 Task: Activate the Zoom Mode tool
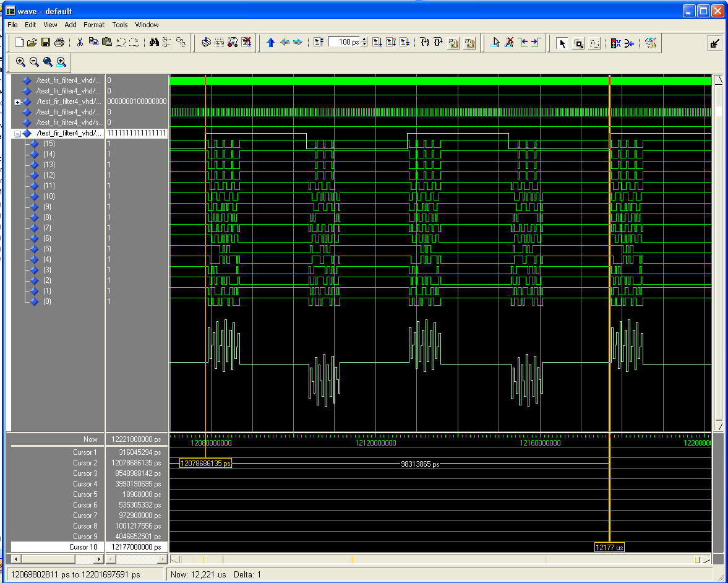[x=578, y=44]
